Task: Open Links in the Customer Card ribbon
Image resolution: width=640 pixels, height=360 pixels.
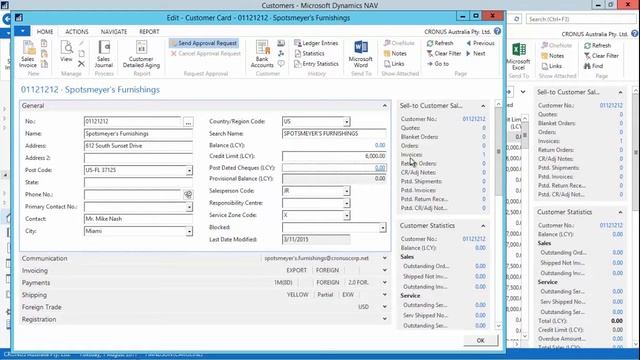Action: click(x=394, y=64)
